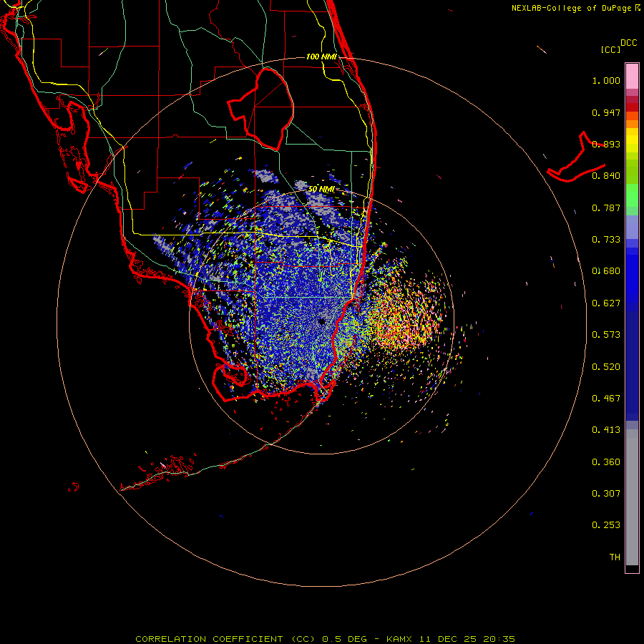This screenshot has height=644, width=644.
Task: Click the 0.307 legend value
Action: 606,494
